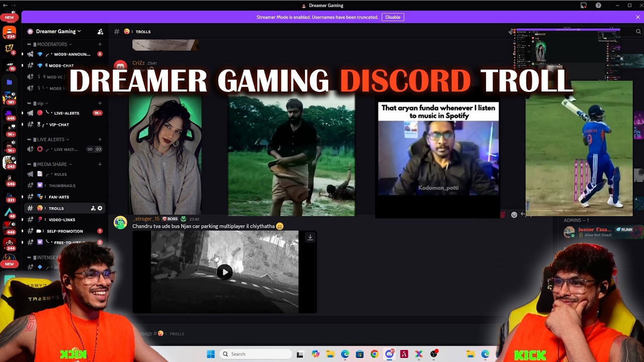Open the server icon with 234 badge

pos(9,33)
